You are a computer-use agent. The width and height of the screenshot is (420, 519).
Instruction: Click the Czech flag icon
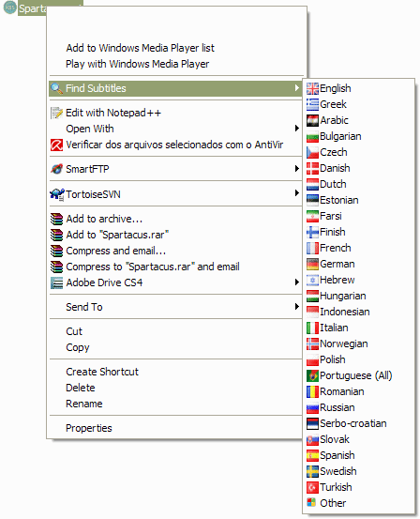[x=312, y=152]
